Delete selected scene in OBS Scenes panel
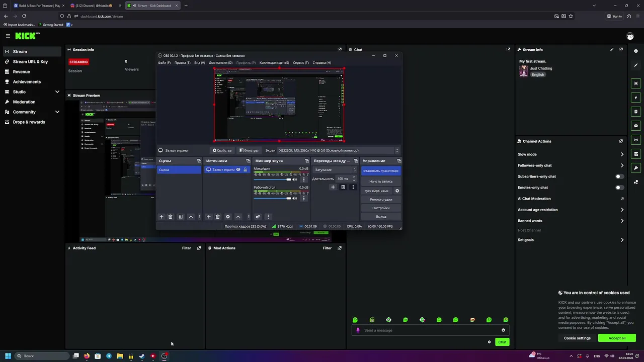Screen dimensions: 644x362 [x=171, y=217]
